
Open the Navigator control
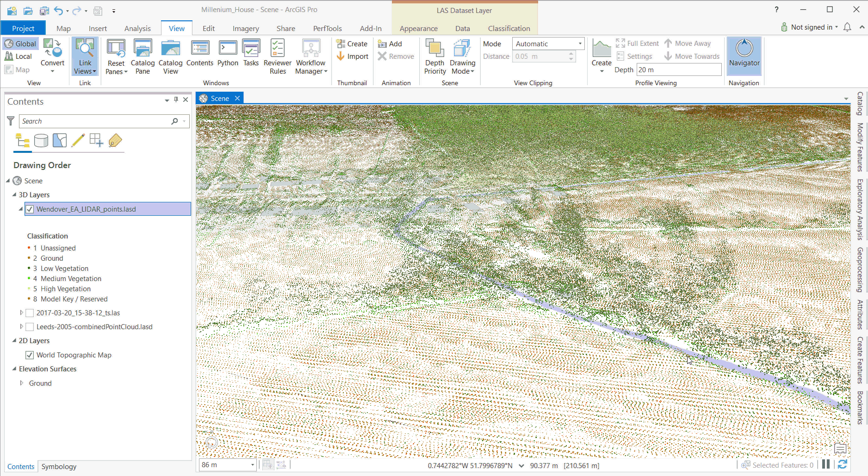click(744, 56)
